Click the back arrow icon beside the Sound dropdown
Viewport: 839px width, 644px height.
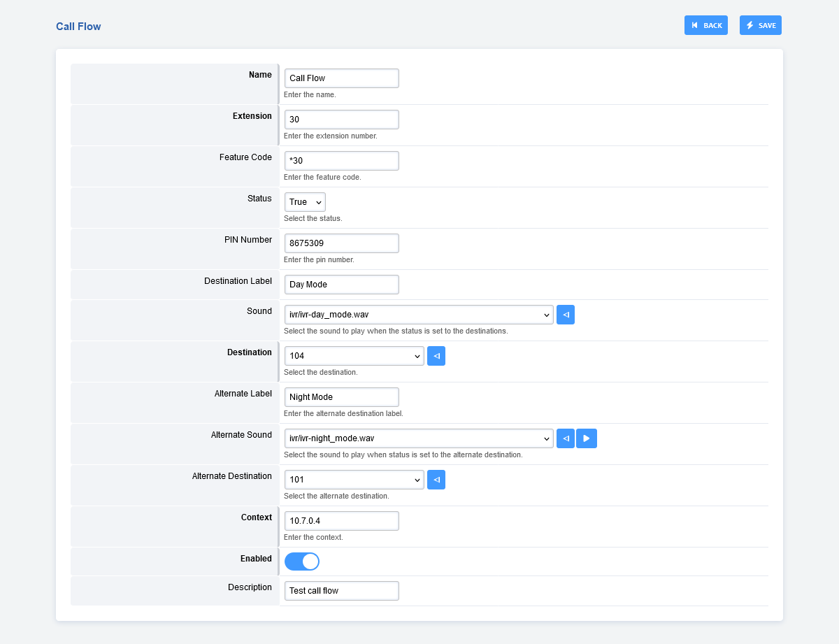point(565,315)
